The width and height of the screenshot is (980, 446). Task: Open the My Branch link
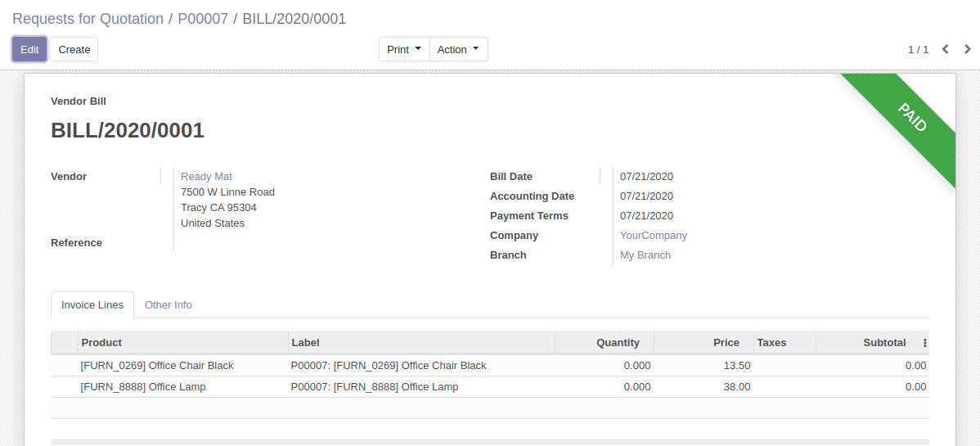coord(645,255)
